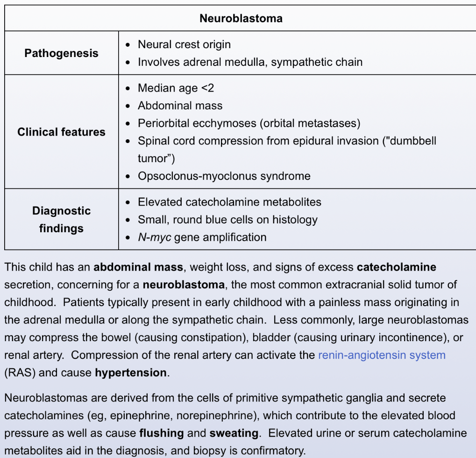Click the bold word sweating

coord(234,433)
